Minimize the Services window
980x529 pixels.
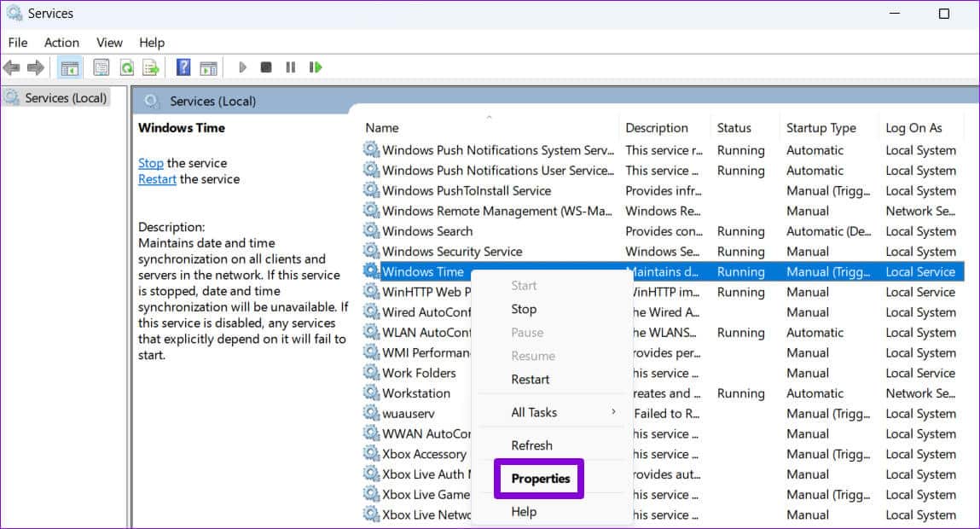(895, 13)
